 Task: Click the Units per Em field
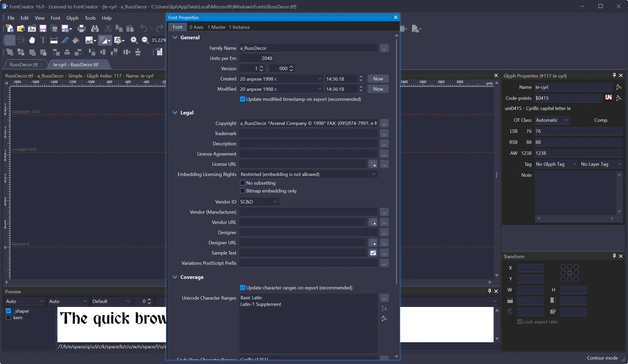tap(256, 59)
